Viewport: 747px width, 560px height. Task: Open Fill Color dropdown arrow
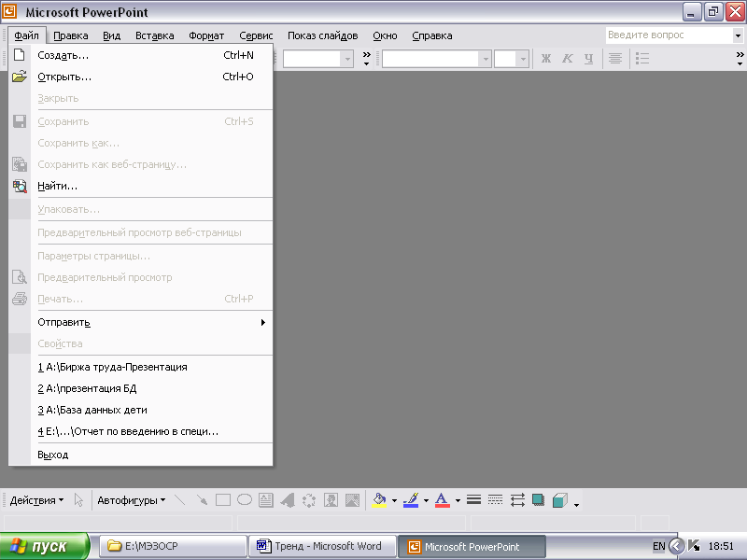(x=394, y=500)
